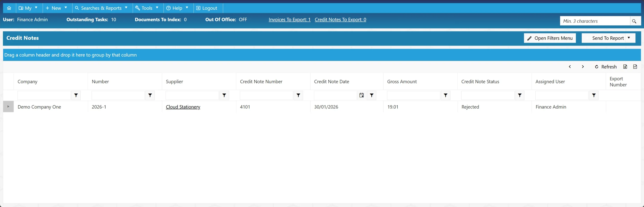Open Assigned User filter icon
This screenshot has height=207, width=644.
594,95
